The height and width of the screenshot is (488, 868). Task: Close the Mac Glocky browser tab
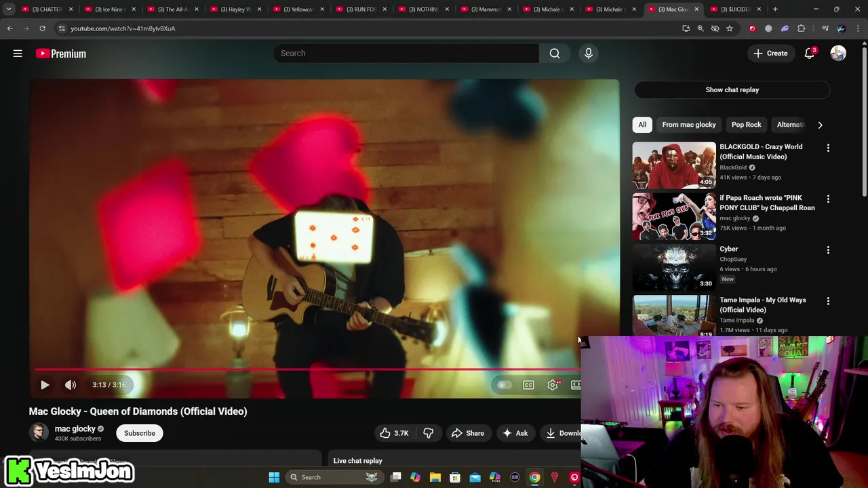(696, 9)
